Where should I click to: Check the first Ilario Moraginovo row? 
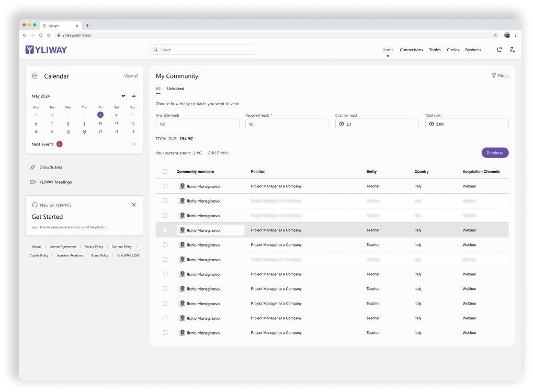165,186
